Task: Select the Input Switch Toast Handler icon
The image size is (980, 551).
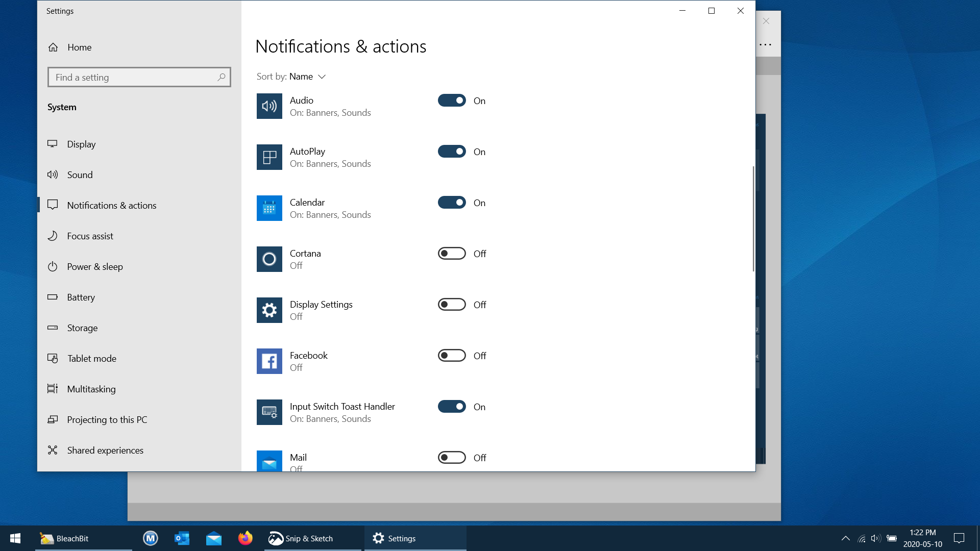Action: click(x=269, y=412)
